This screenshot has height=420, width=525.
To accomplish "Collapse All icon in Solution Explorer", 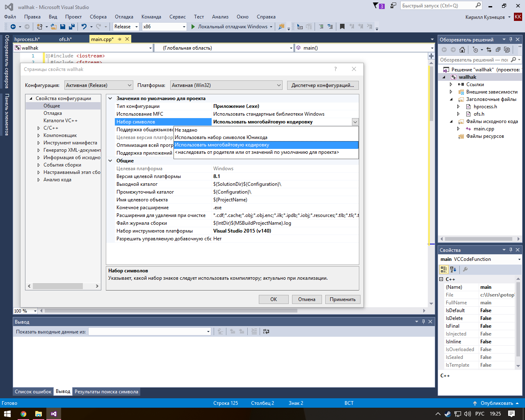I will [498, 50].
